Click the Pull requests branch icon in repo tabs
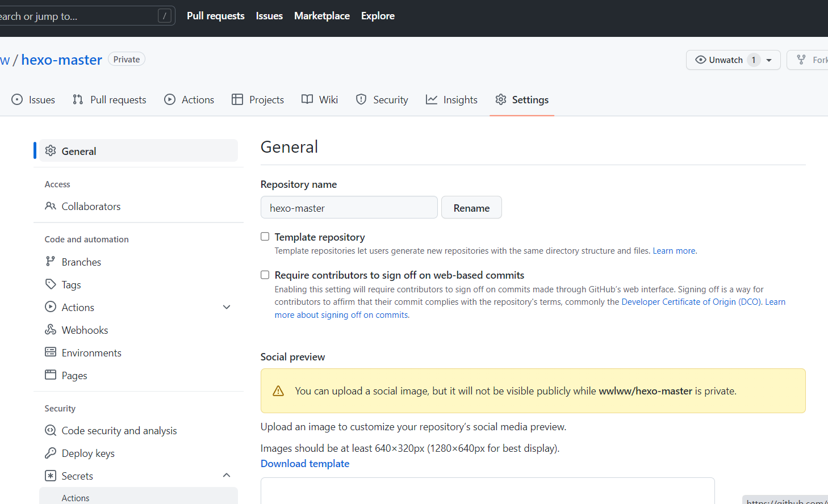This screenshot has width=828, height=504. (x=78, y=99)
